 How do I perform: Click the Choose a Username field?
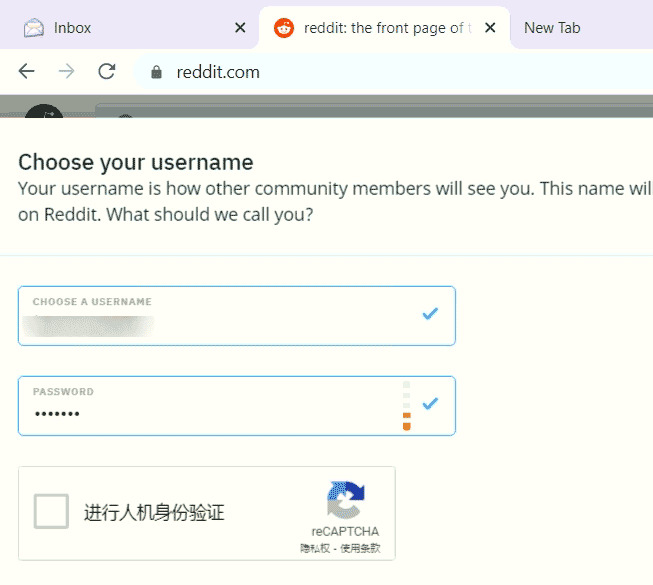pyautogui.click(x=237, y=316)
